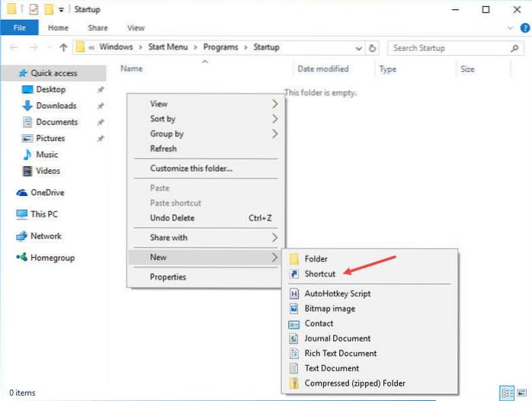Image resolution: width=532 pixels, height=401 pixels.
Task: Click the refresh icon beside address bar
Action: click(372, 48)
